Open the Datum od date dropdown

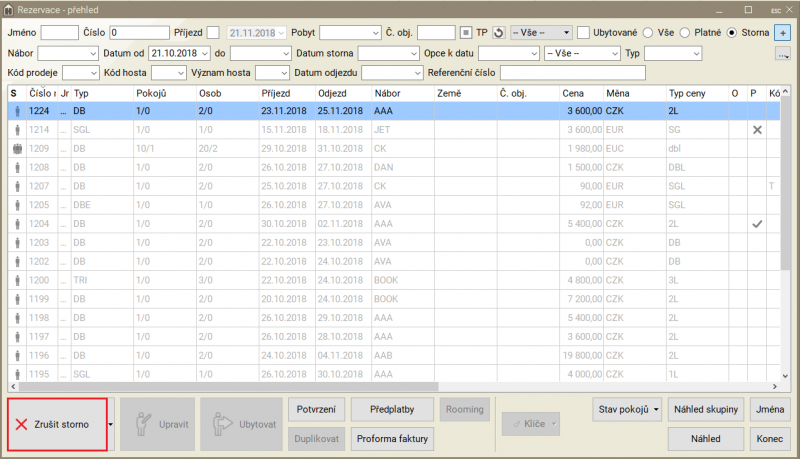pos(205,52)
